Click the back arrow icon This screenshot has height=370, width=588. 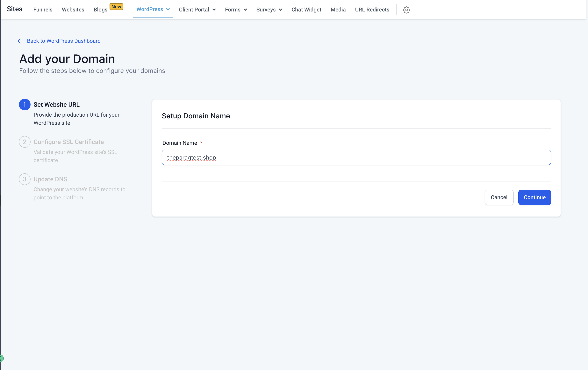pos(20,41)
